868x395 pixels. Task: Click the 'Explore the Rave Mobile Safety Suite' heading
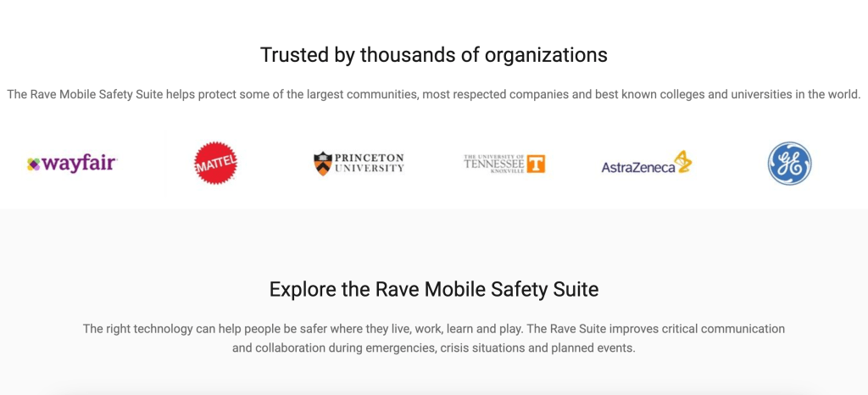pos(433,289)
